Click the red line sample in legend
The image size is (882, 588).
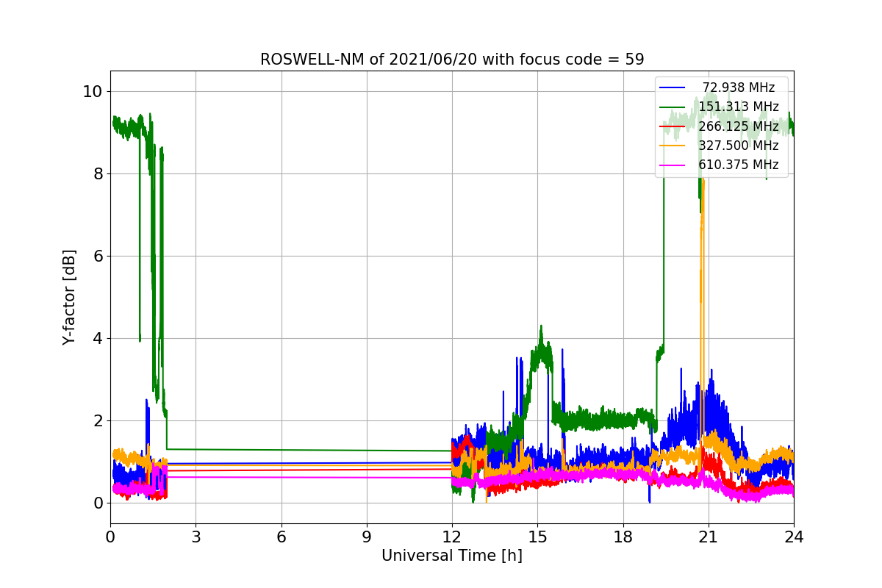coord(673,126)
